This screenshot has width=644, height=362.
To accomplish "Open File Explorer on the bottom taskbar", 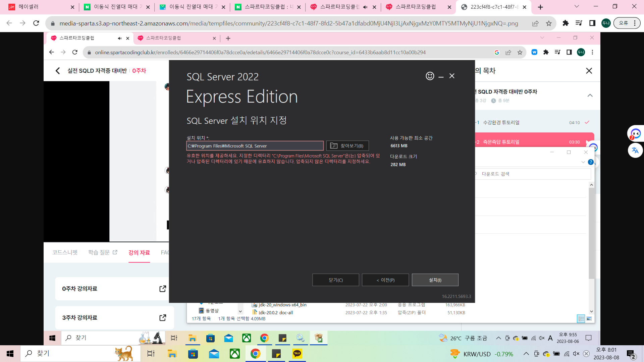I will coord(172,354).
